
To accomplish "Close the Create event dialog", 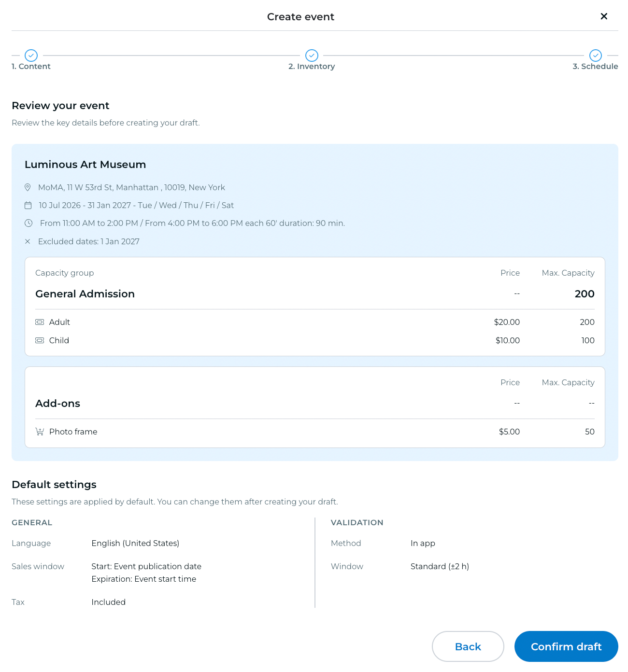I will pyautogui.click(x=604, y=16).
